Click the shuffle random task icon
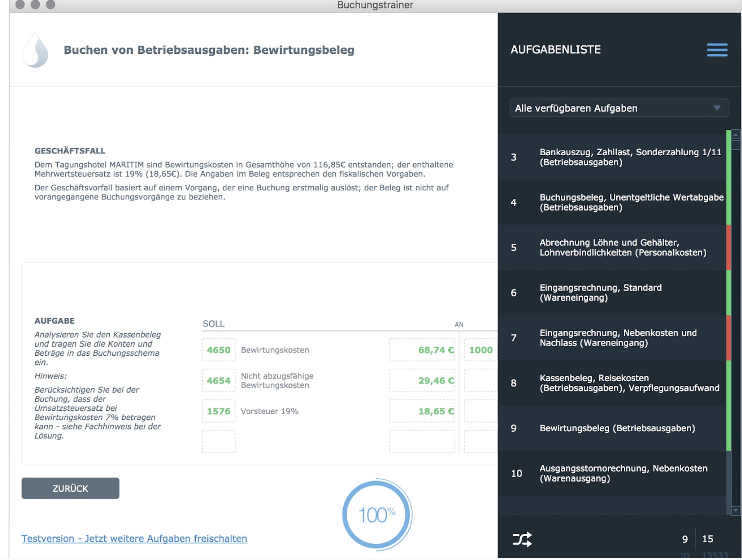The width and height of the screenshot is (742, 560). 522,539
